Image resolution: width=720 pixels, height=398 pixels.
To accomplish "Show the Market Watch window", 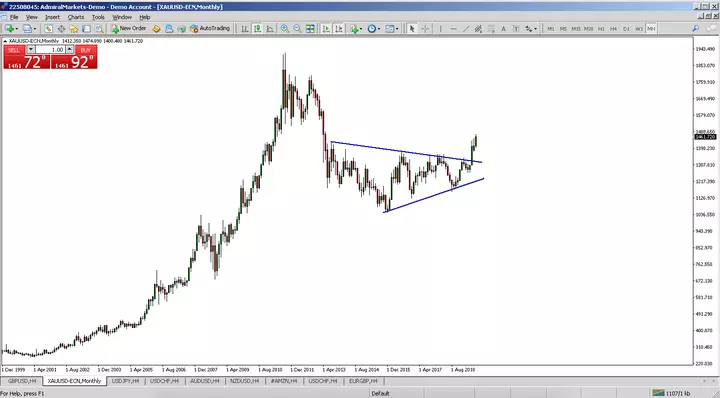I will (x=48, y=28).
